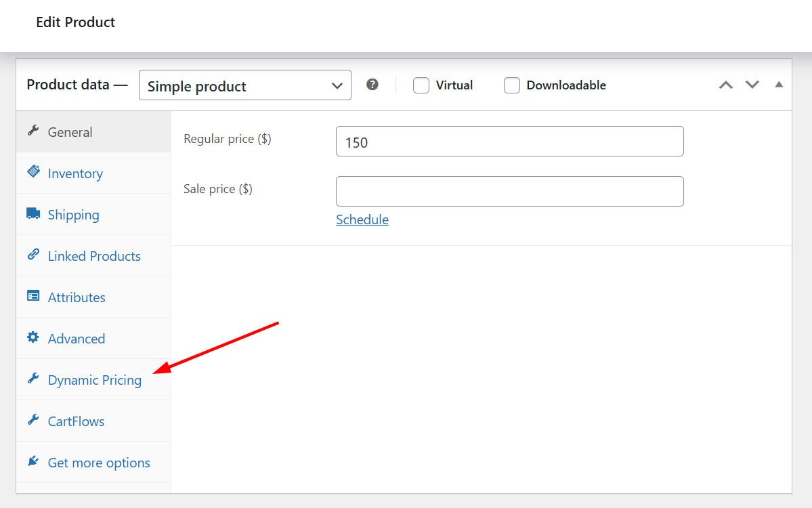Collapse the Product data panel triangle
The width and height of the screenshot is (812, 508).
(779, 85)
